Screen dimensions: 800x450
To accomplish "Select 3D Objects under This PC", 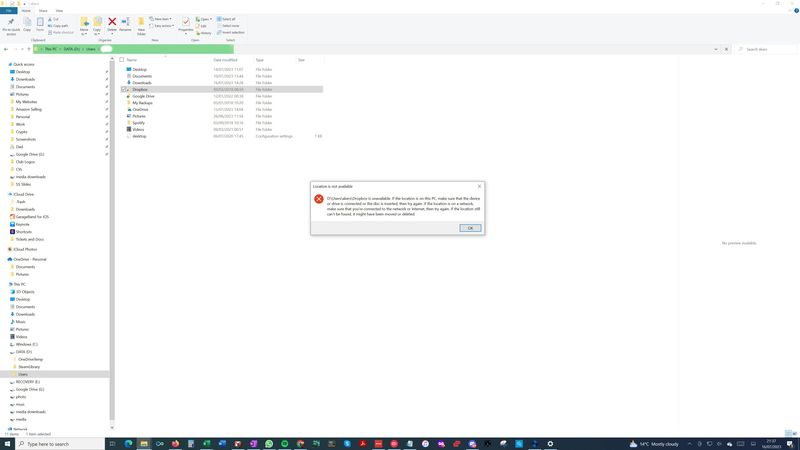I will click(25, 292).
